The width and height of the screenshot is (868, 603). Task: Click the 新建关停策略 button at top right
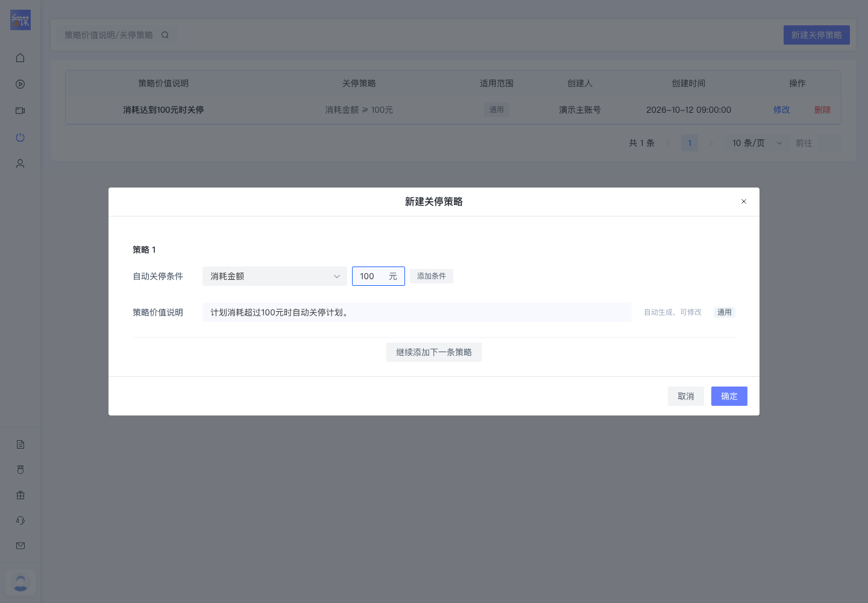tap(817, 35)
